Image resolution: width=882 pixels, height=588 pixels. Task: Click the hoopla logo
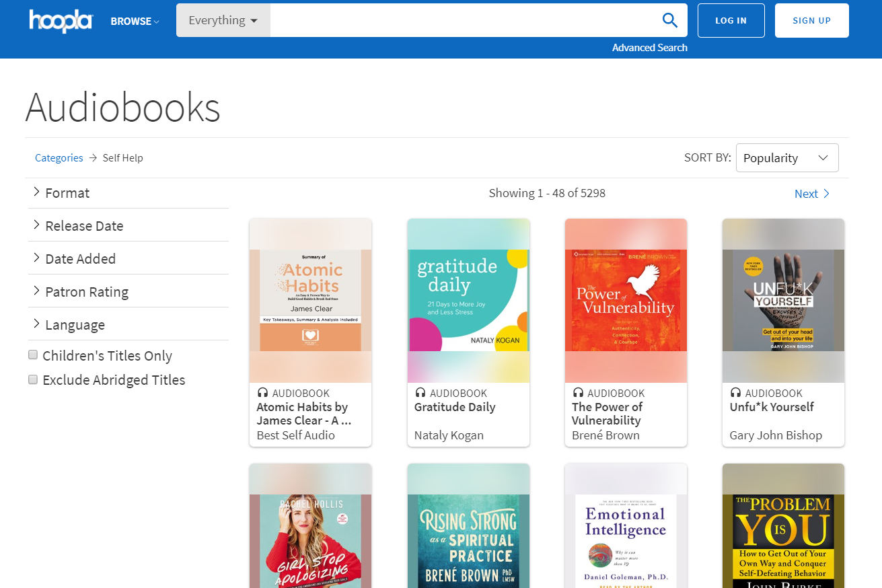[61, 21]
